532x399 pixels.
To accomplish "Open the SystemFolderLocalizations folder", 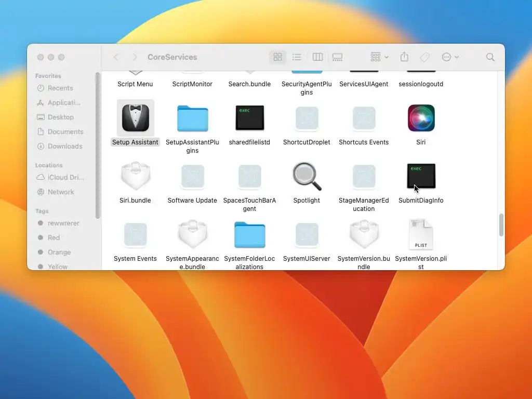I will tap(250, 234).
